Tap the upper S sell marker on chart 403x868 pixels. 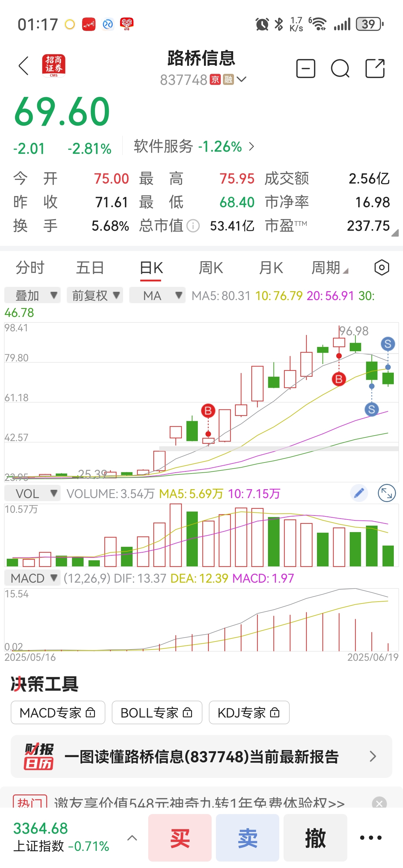click(388, 344)
